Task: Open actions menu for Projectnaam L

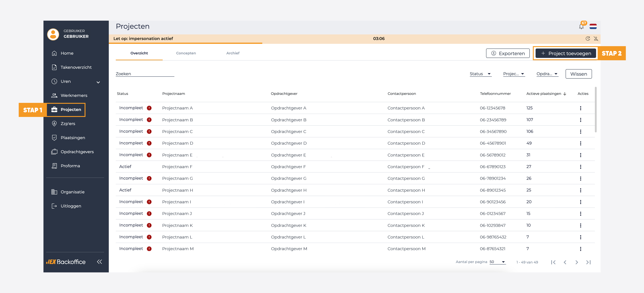Action: [581, 237]
